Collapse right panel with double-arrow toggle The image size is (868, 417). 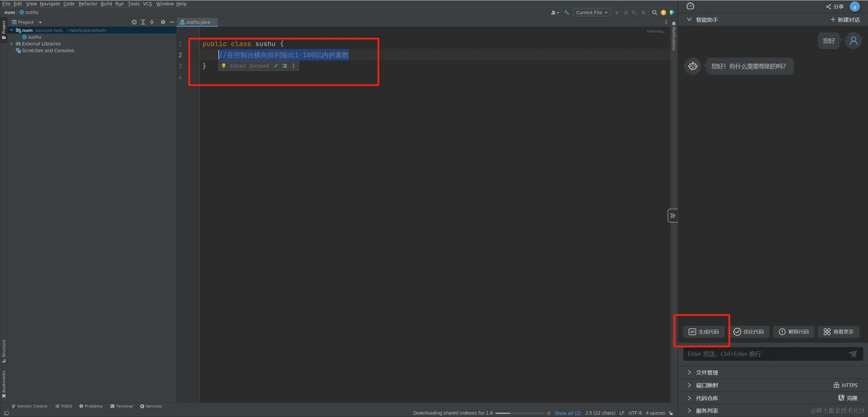click(672, 216)
